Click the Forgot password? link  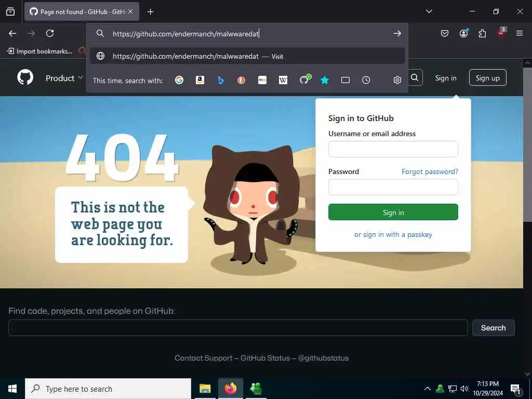pos(430,171)
